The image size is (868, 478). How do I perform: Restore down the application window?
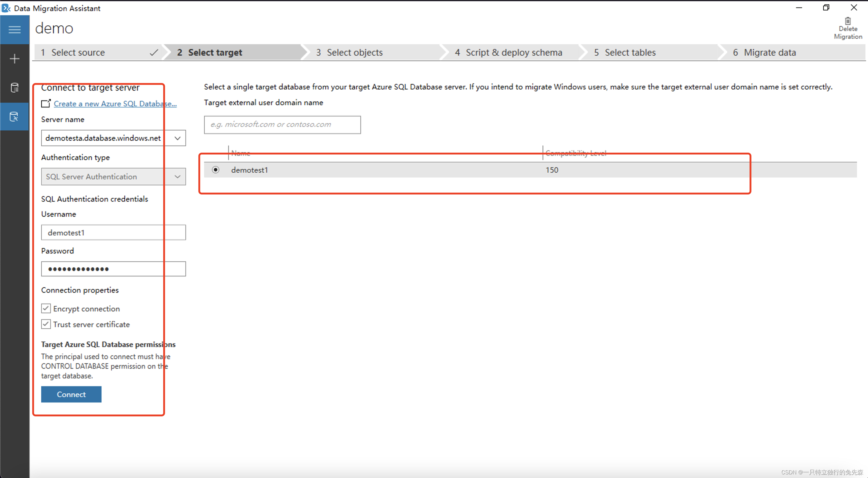[826, 8]
